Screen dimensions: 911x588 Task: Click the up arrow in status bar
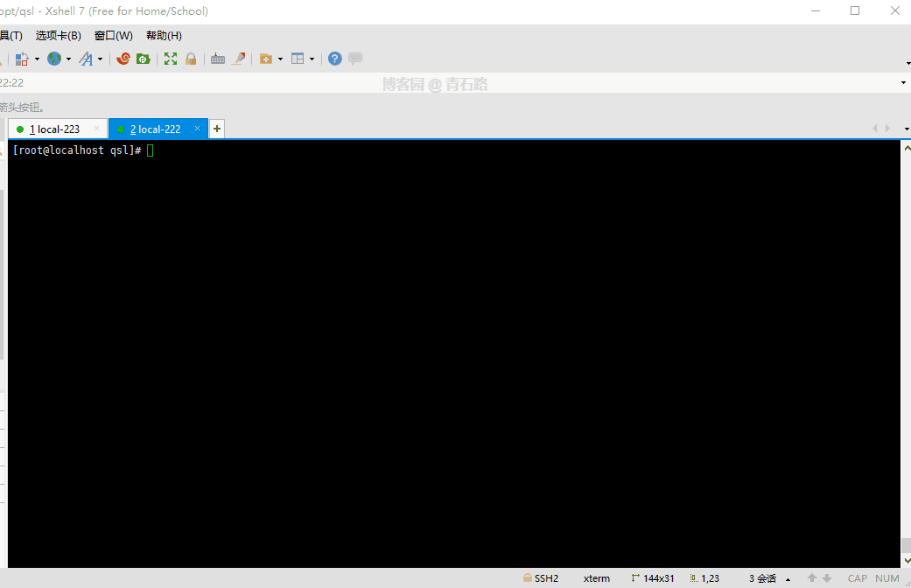point(812,578)
